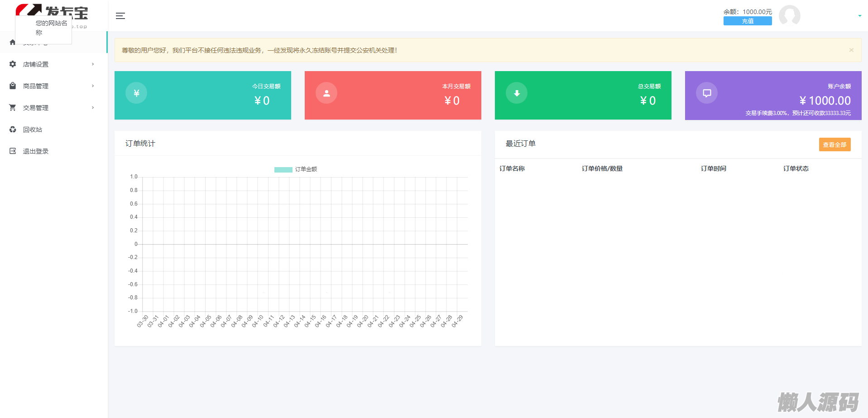The width and height of the screenshot is (868, 418).
Task: Click the user icon on monthly transactions card
Action: 326,93
